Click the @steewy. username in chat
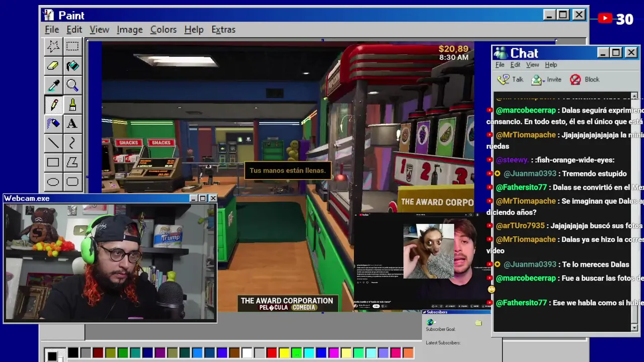 (x=512, y=160)
